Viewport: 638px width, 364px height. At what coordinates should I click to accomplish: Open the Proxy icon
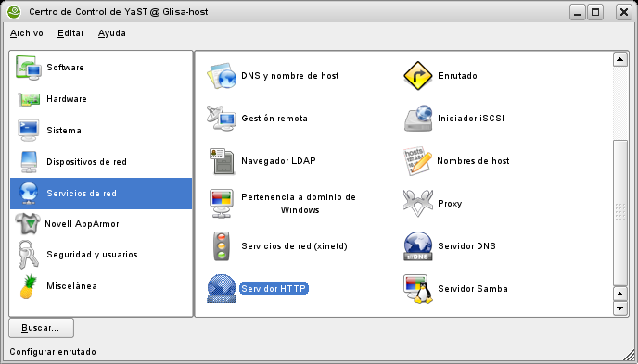pyautogui.click(x=418, y=204)
